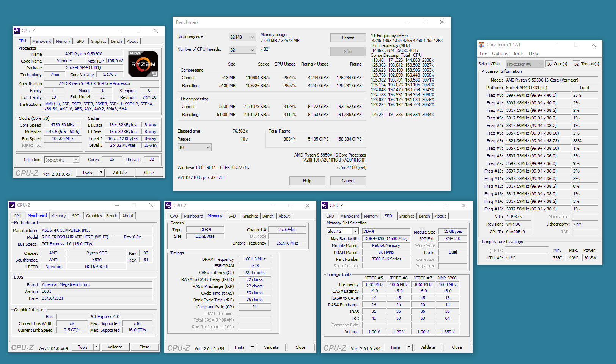Viewport: 616px width, 364px height.
Task: Open the Slot #2 memory slot dropdown
Action: [x=343, y=231]
